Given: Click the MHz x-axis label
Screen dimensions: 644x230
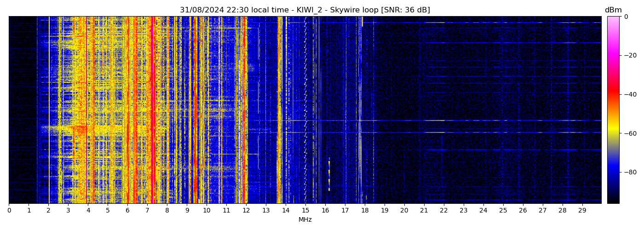Looking at the screenshot, I should (305, 220).
